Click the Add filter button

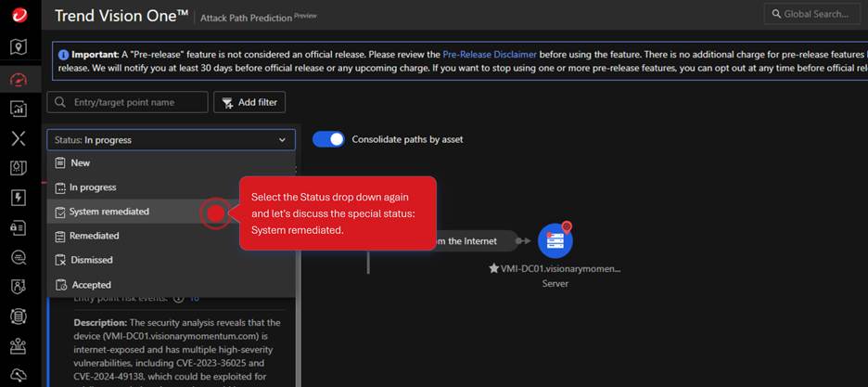click(249, 102)
